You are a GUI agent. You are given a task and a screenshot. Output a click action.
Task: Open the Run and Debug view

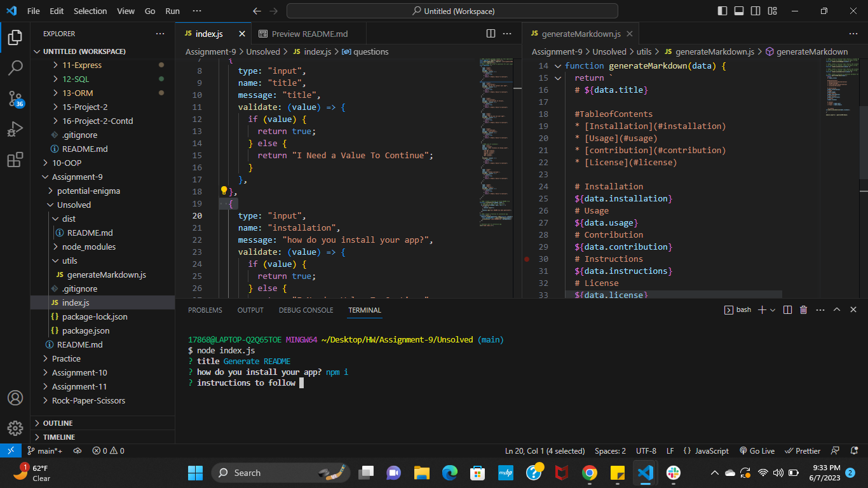tap(15, 129)
